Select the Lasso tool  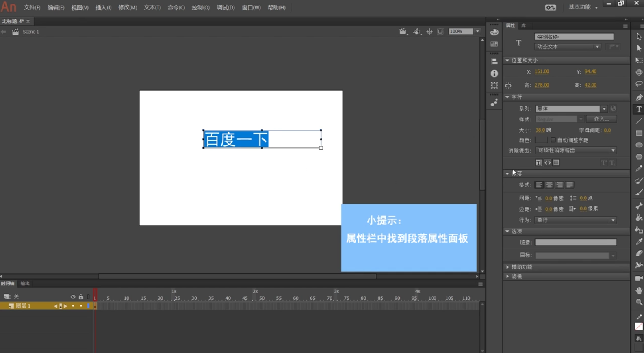point(639,84)
